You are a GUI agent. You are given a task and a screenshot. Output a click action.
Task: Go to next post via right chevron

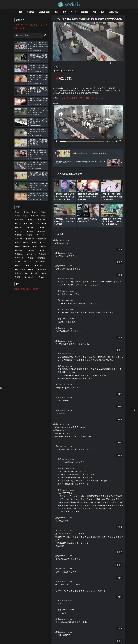[121, 163]
